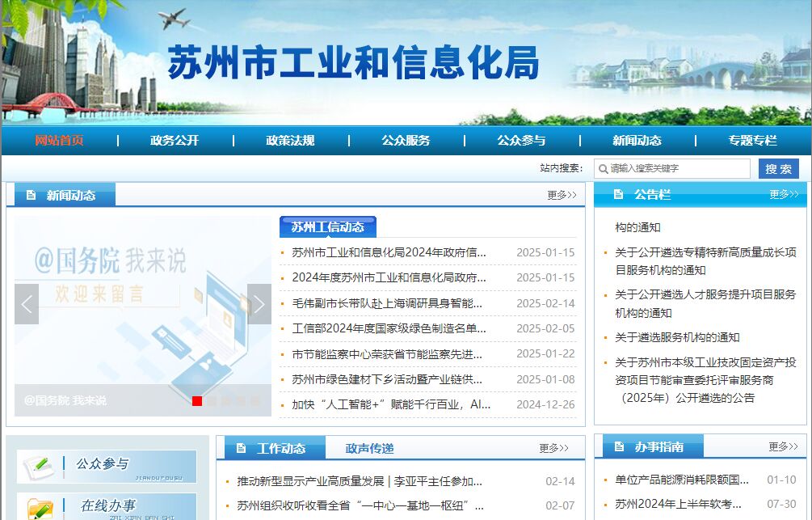This screenshot has height=520, width=812.
Task: Click the 搜索 button
Action: tap(778, 169)
